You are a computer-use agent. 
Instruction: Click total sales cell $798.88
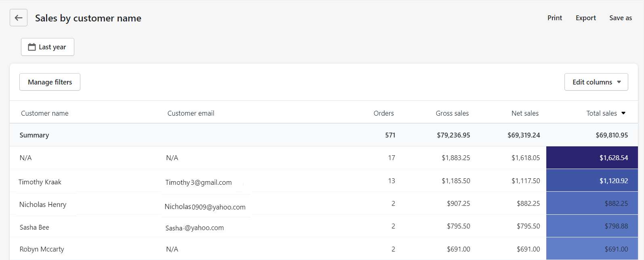pos(592,226)
